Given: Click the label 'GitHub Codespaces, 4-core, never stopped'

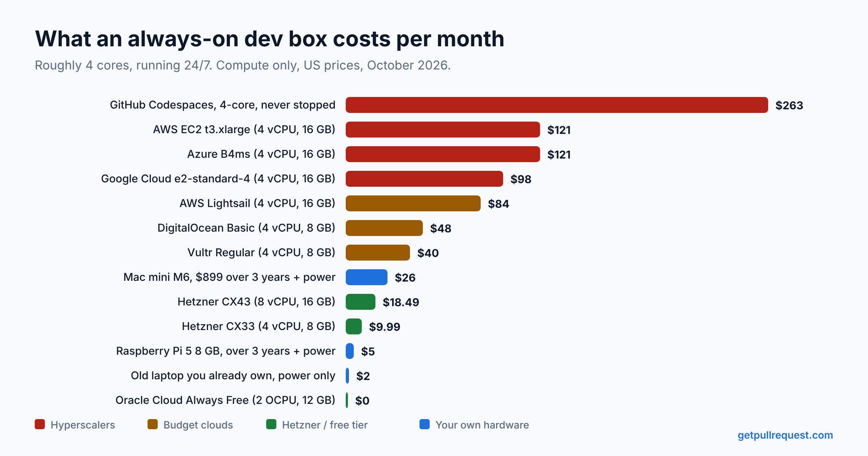Looking at the screenshot, I should point(222,105).
